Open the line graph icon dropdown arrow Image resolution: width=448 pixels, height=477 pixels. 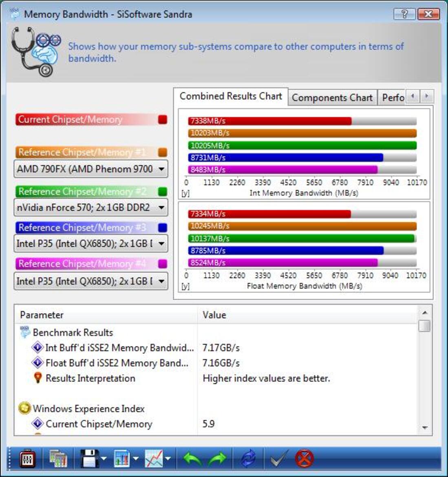(x=168, y=458)
